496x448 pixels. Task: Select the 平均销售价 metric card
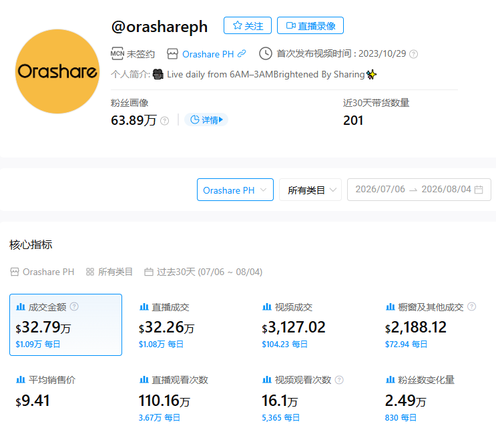(66, 398)
